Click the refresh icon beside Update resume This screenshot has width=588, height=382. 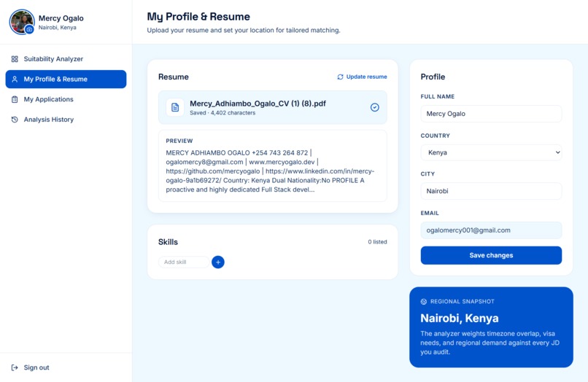pos(340,77)
